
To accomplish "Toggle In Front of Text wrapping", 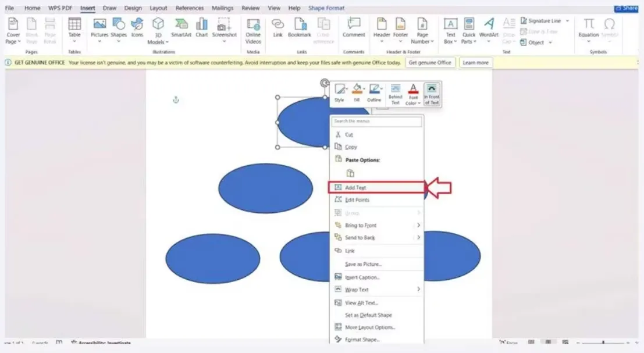I will [x=432, y=94].
